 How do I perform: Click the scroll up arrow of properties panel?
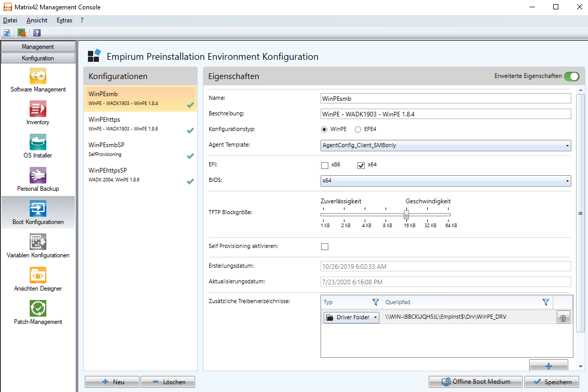pos(581,90)
